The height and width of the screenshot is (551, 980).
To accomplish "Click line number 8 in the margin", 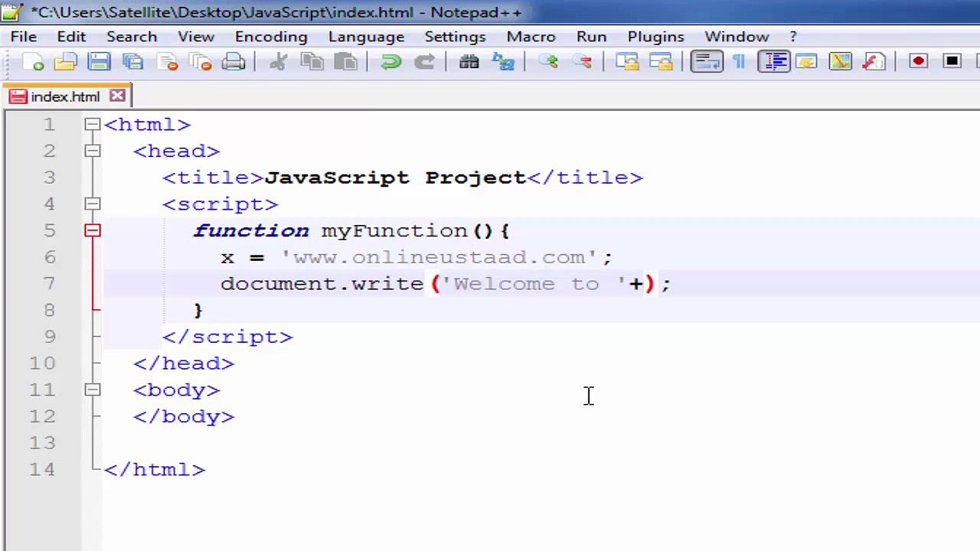I will point(50,311).
